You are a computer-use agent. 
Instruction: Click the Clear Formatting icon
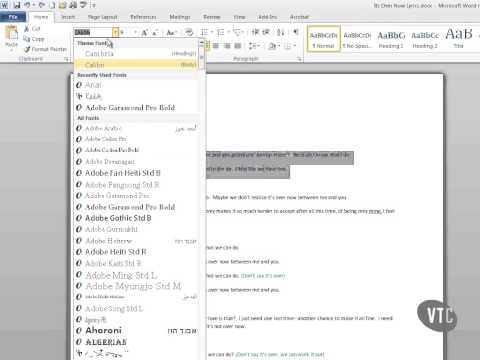189,32
